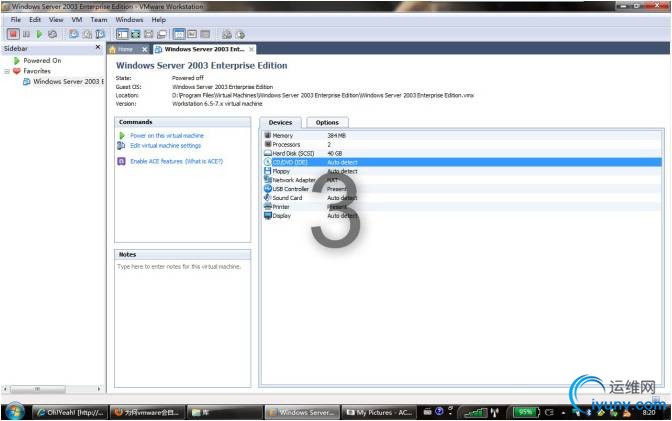This screenshot has width=672, height=421.
Task: Select the Memory device row
Action: pos(462,135)
